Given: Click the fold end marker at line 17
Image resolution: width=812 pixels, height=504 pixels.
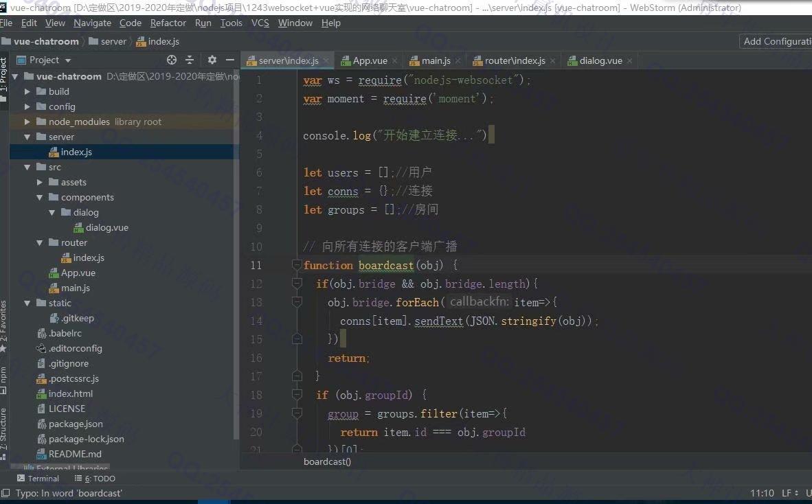Looking at the screenshot, I should click(x=297, y=376).
